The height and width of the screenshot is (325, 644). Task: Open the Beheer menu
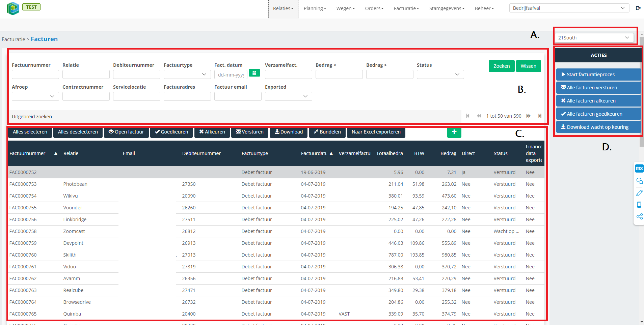coord(484,8)
